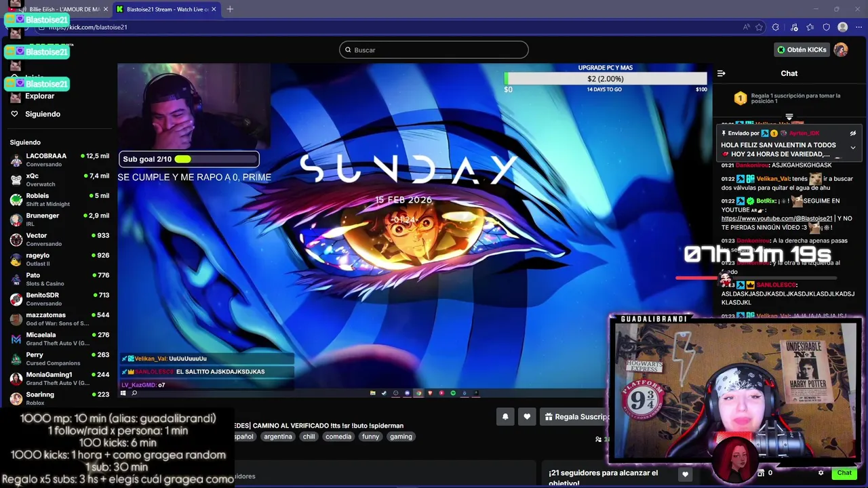The height and width of the screenshot is (488, 868).
Task: Click the follow heart button below stream
Action: (x=527, y=417)
